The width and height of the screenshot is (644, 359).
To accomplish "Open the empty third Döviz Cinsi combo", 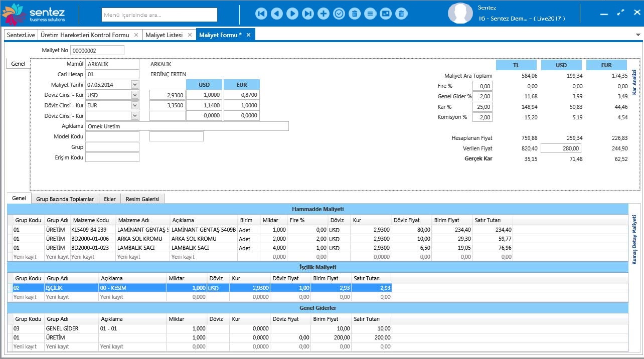I will coord(134,115).
